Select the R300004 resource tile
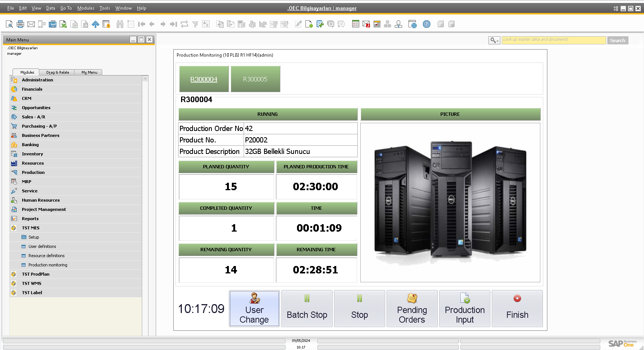 point(204,79)
